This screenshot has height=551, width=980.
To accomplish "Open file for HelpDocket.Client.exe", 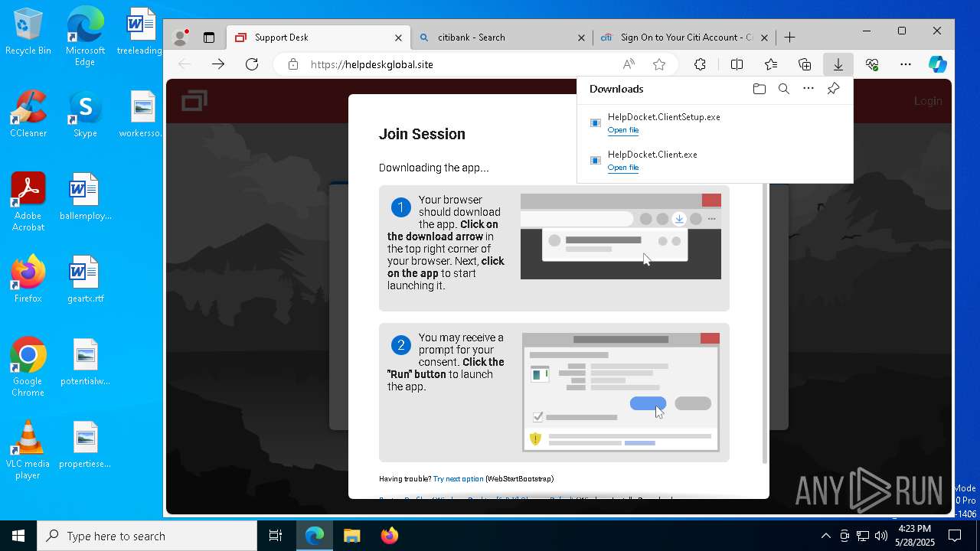I will pos(623,168).
